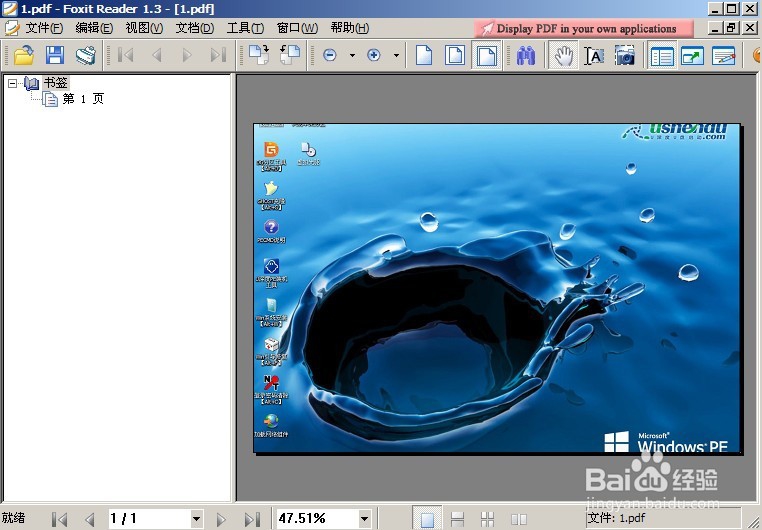
Task: Click the PDF page preview image
Action: (x=497, y=288)
